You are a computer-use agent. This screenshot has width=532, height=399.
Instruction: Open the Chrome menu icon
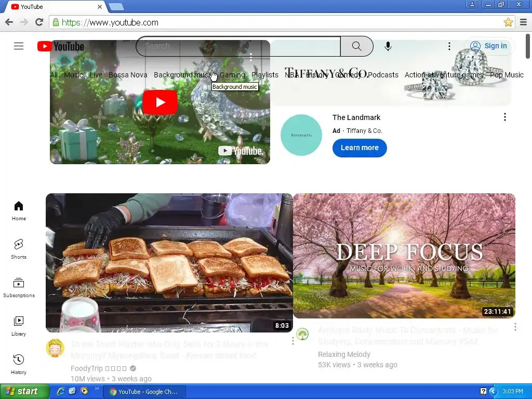(524, 22)
